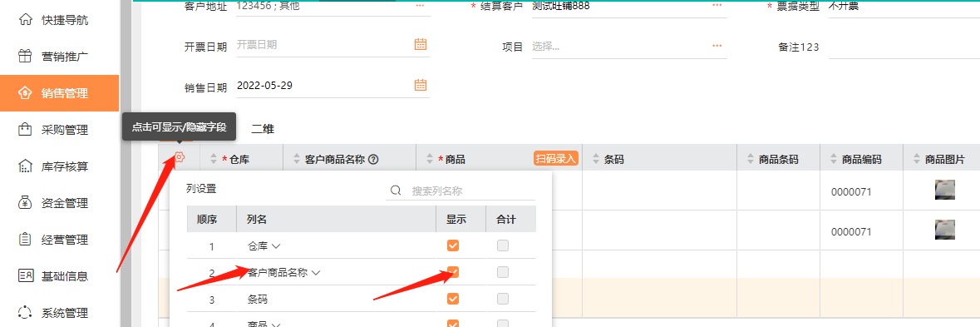The image size is (980, 327).
Task: Click the 营销推广 gift icon
Action: (x=25, y=57)
